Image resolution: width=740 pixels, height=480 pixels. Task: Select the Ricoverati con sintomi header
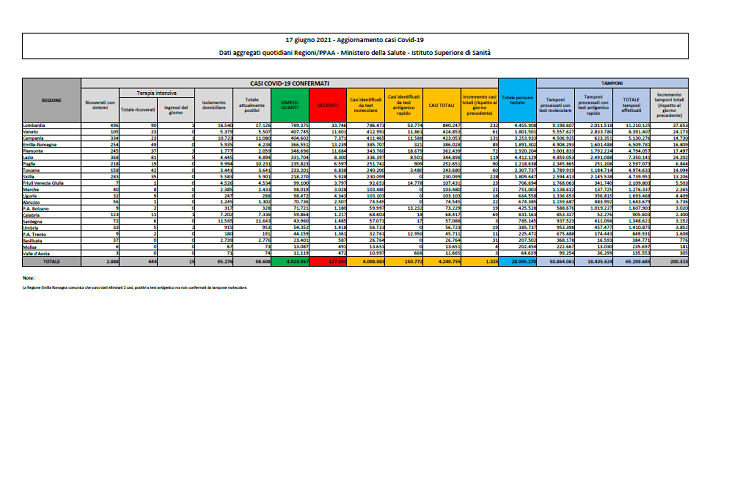pos(102,102)
